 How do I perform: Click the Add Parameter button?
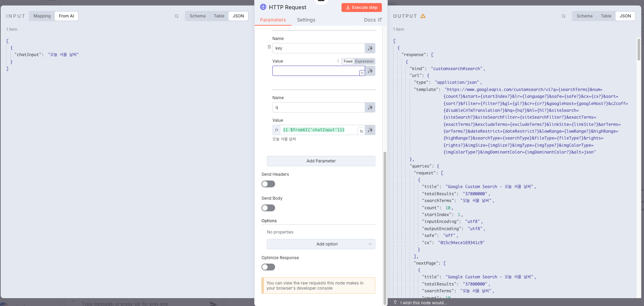click(x=321, y=161)
